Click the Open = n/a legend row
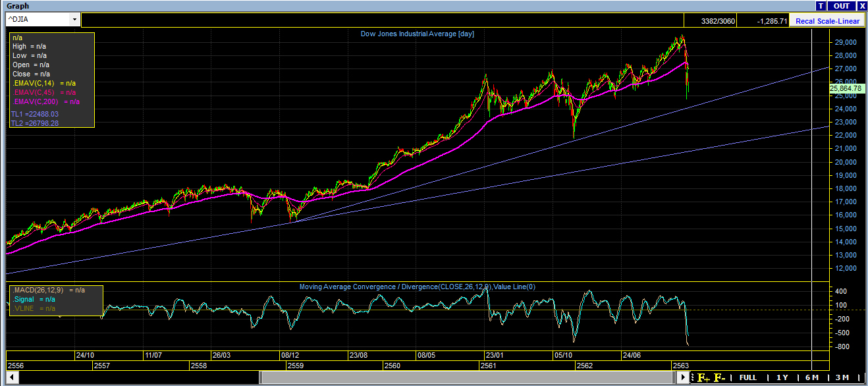The height and width of the screenshot is (386, 868). (31, 65)
